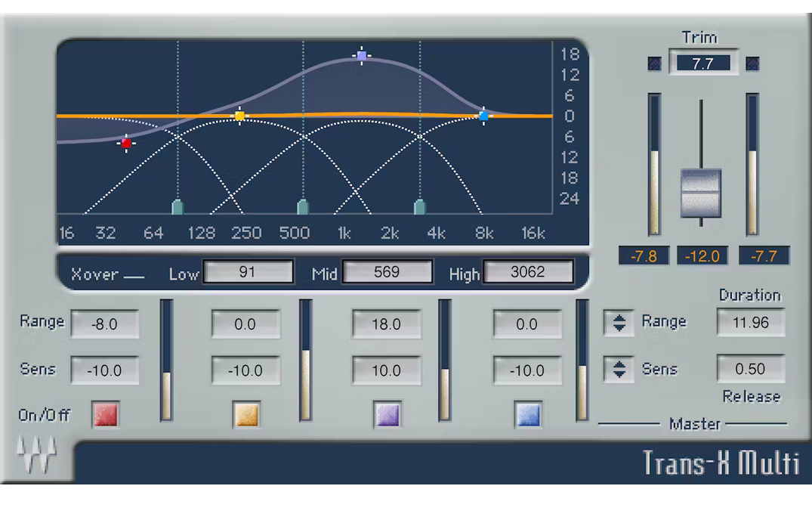Click the Trans-X Multi plugin title
The height and width of the screenshot is (520, 812).
click(x=721, y=463)
